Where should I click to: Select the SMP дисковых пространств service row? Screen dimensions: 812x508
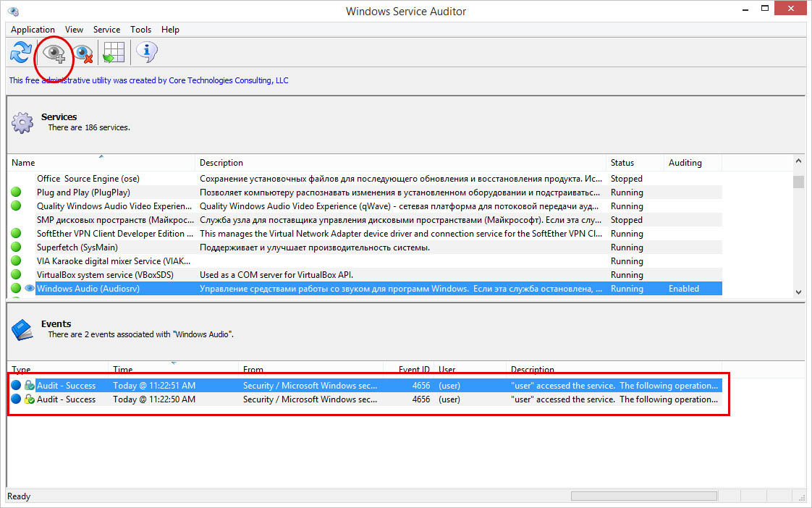(365, 219)
